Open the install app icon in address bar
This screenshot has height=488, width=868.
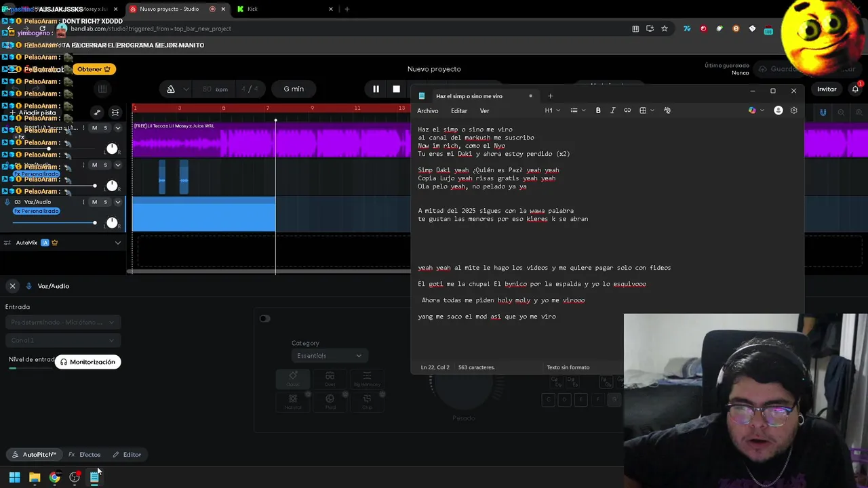pyautogui.click(x=650, y=28)
